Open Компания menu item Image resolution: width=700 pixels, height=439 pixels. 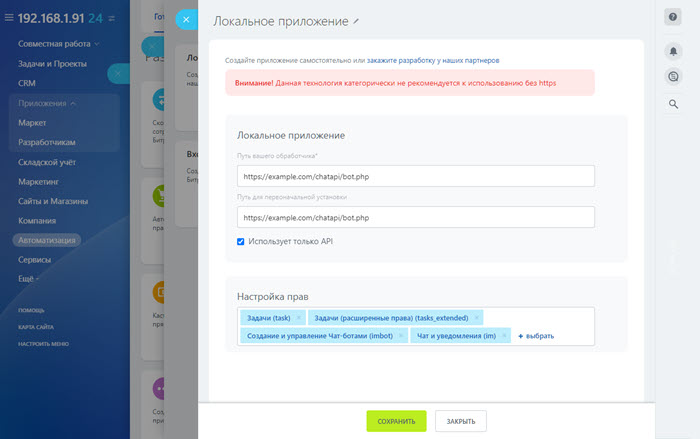[x=37, y=221]
